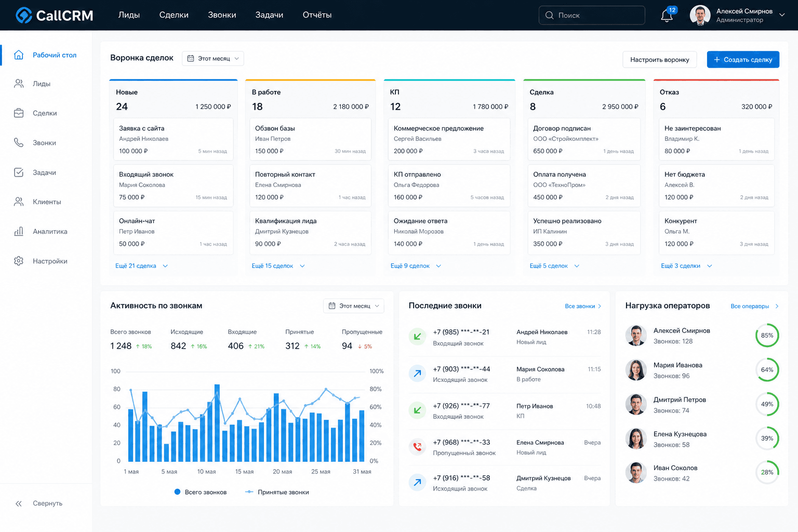Viewport: 798px width, 532px height.
Task: Click outgoing call icon for +7 (903) number
Action: (x=417, y=374)
